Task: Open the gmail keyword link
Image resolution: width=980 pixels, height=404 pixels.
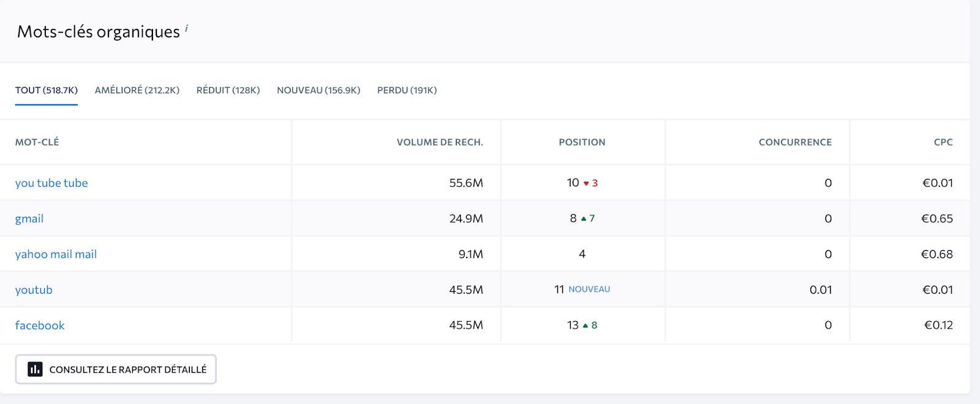Action: coord(29,219)
